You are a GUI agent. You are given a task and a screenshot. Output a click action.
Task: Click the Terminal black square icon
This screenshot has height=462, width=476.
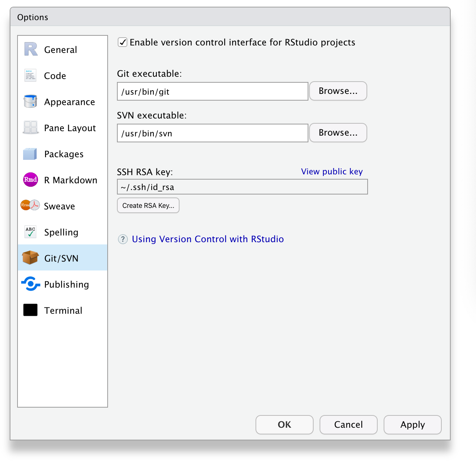point(31,310)
